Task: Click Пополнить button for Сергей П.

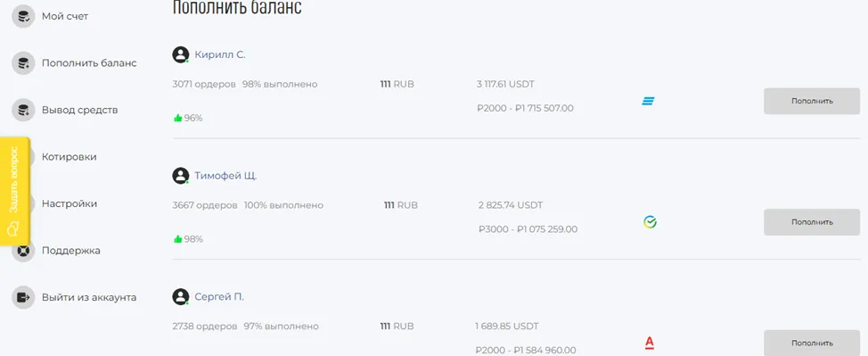Action: 812,343
